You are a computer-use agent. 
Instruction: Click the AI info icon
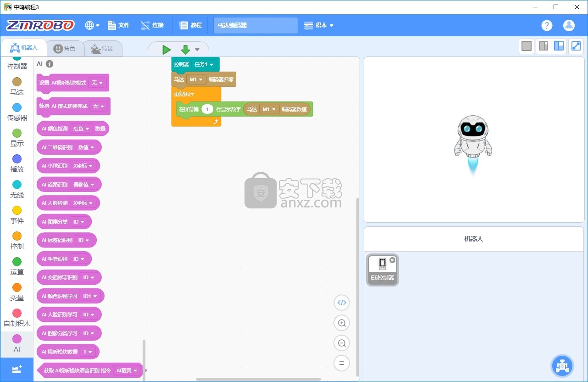[50, 64]
